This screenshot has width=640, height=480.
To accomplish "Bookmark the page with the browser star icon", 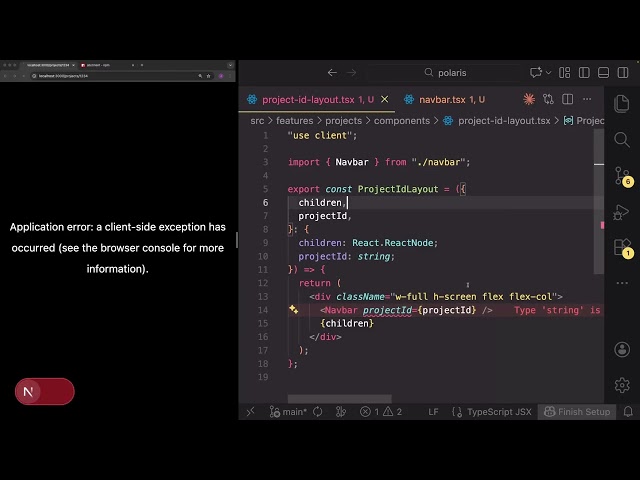I will pos(208,76).
